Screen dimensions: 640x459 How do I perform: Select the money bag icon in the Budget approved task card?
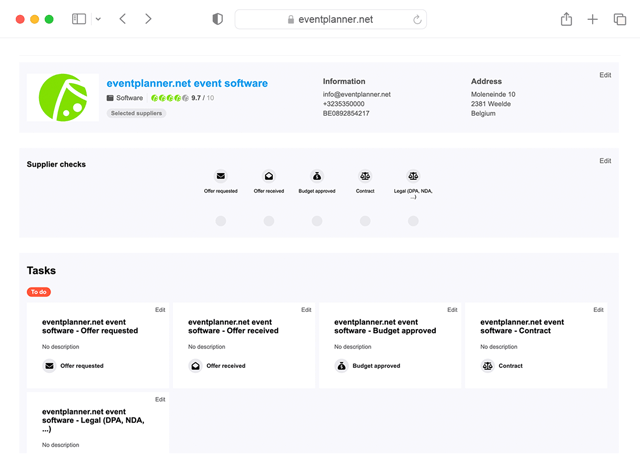click(342, 366)
